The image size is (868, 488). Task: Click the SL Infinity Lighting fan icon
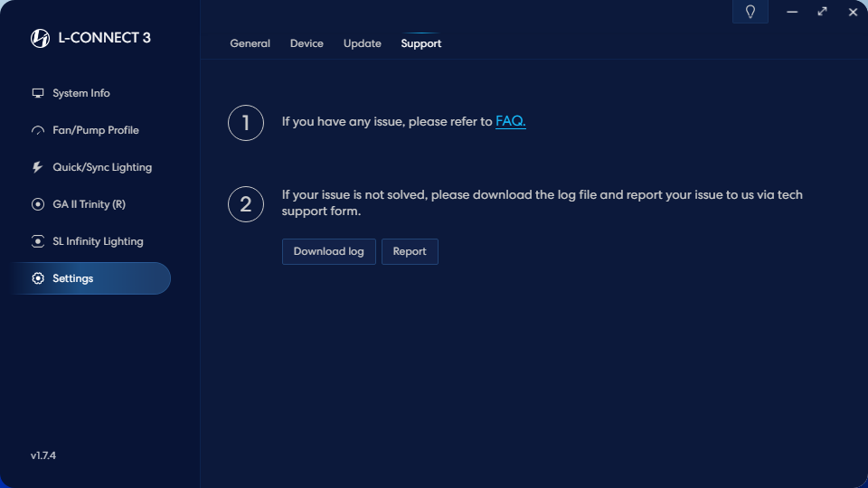(38, 241)
